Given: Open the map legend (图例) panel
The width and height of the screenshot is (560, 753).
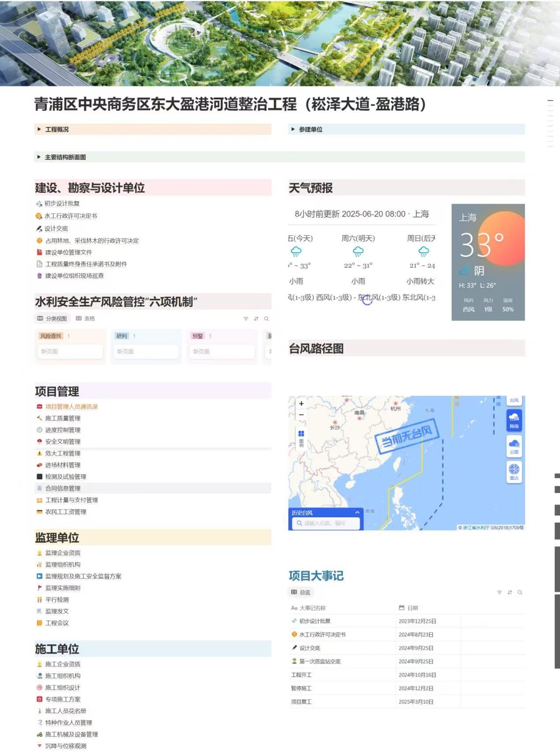Looking at the screenshot, I should coord(301,437).
